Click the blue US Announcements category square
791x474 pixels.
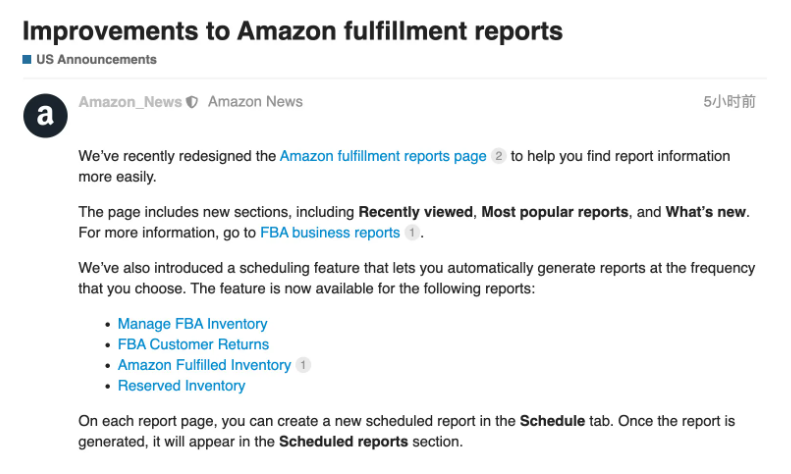(x=27, y=60)
